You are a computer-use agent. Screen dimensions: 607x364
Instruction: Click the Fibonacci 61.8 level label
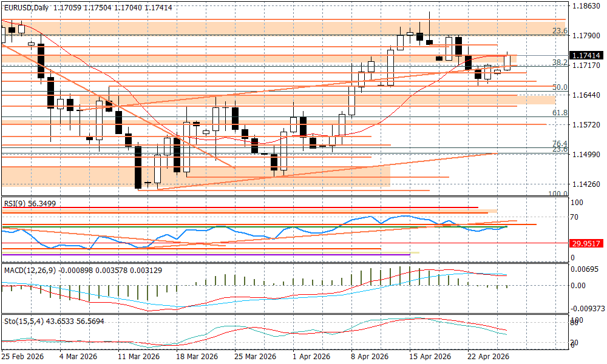[x=559, y=113]
